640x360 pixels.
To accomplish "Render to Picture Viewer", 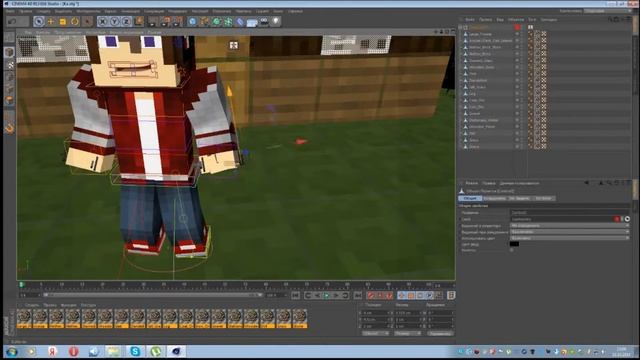I will coord(166,21).
